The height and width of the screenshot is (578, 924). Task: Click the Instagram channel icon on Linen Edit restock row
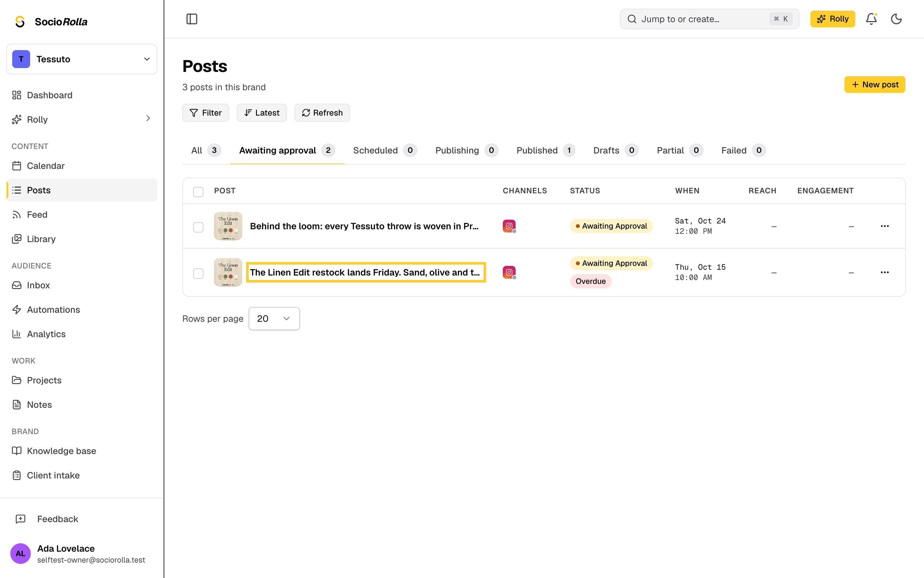pos(509,272)
